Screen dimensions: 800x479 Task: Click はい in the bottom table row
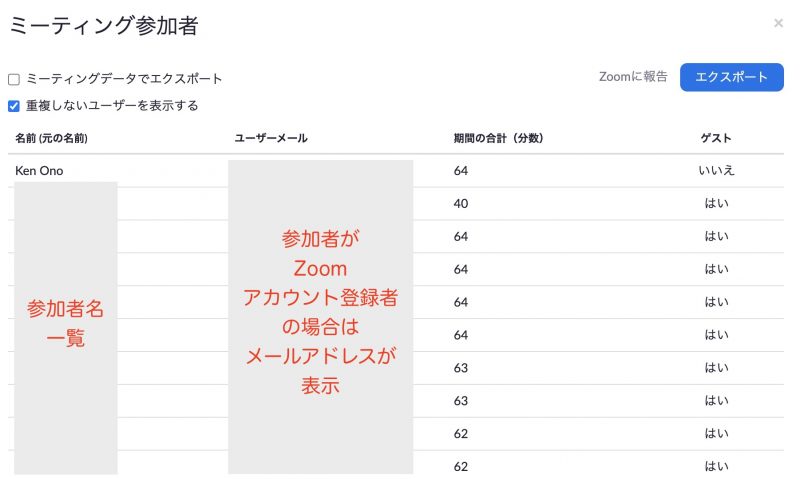click(716, 466)
